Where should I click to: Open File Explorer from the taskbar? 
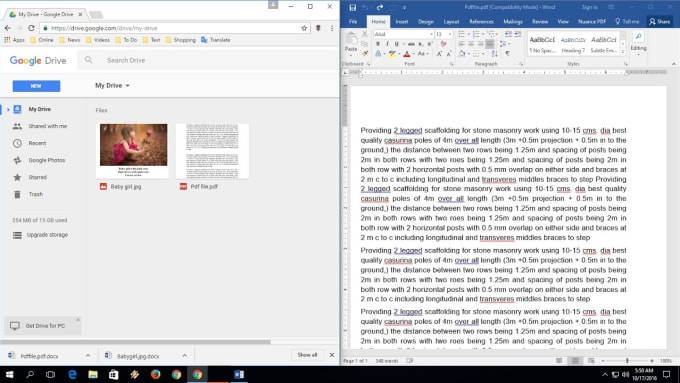tap(93, 374)
